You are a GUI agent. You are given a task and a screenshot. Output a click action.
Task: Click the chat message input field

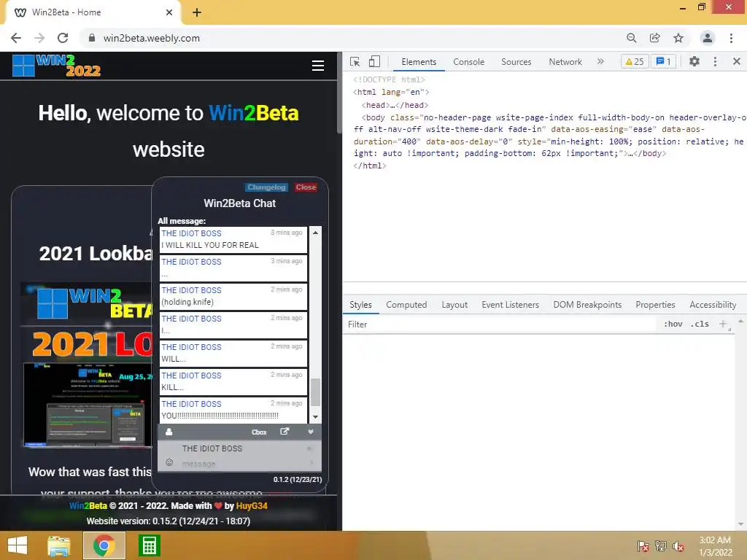click(239, 464)
